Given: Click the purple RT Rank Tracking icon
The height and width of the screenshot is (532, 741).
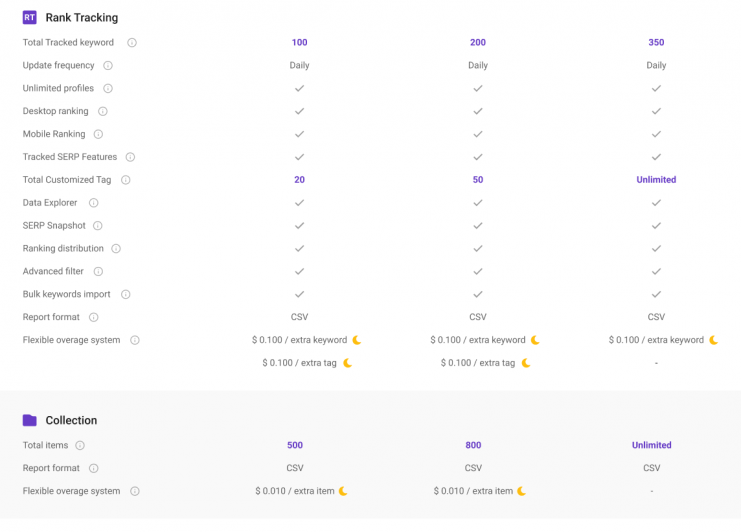Looking at the screenshot, I should coord(29,17).
